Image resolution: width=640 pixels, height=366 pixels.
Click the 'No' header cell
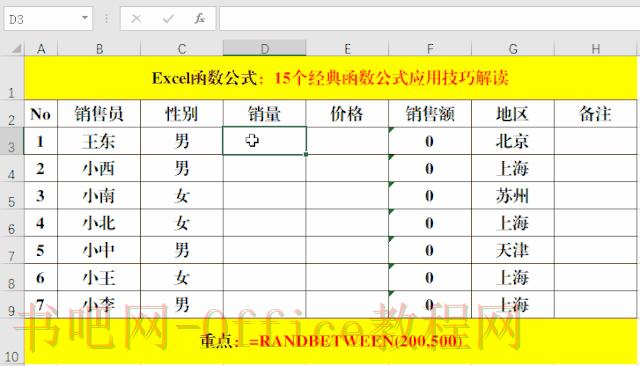click(x=41, y=114)
